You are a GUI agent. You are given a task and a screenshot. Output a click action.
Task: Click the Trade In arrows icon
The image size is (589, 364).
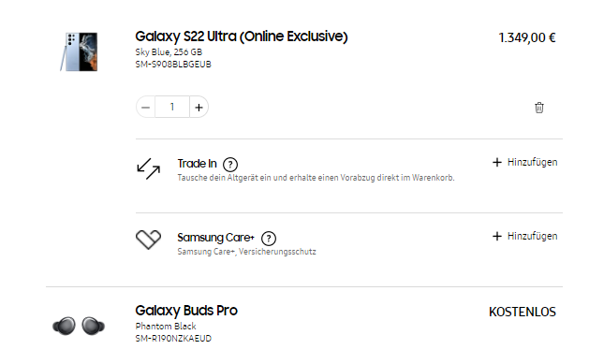pyautogui.click(x=148, y=168)
